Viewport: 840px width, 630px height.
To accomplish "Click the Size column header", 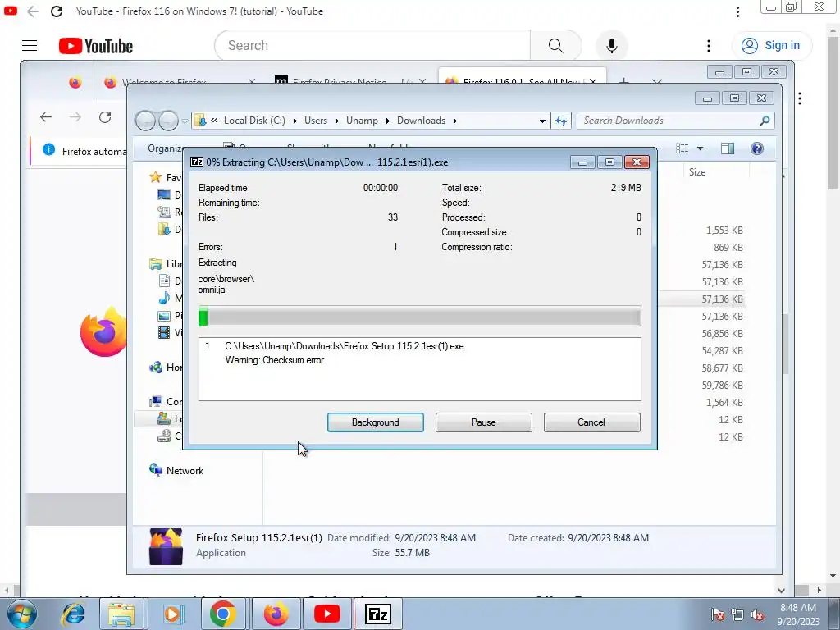I will click(x=697, y=172).
